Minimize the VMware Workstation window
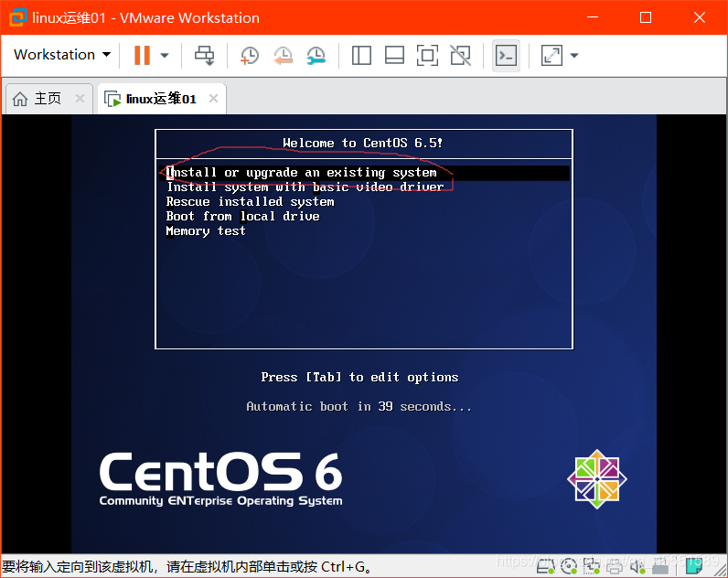The image size is (728, 578). 593,17
